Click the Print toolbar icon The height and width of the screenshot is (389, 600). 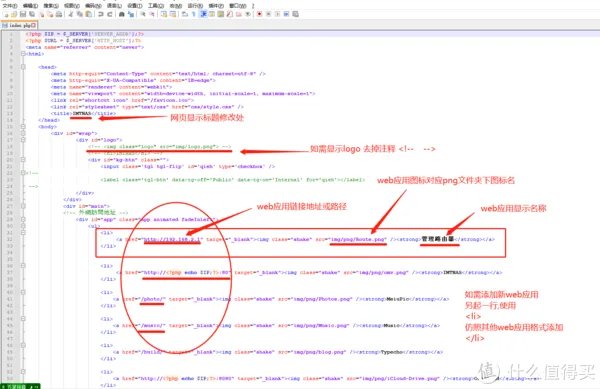[59, 14]
